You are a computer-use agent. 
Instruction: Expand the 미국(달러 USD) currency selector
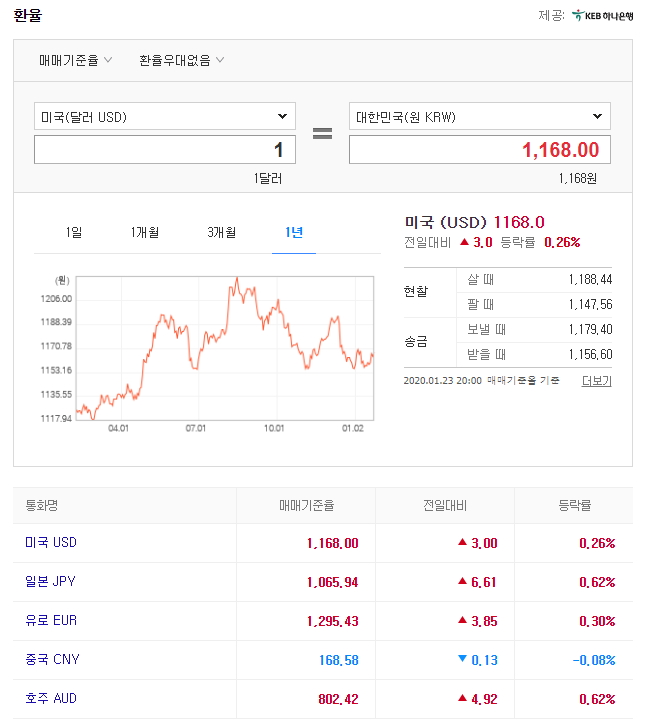165,116
